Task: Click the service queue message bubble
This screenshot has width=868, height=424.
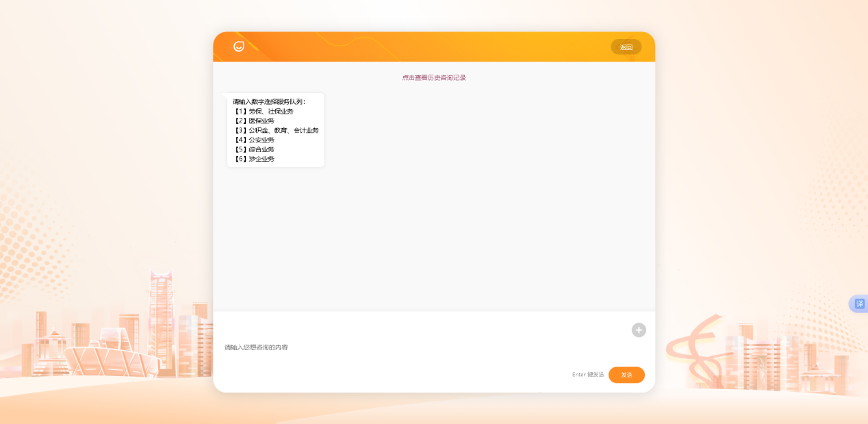Action: 275,129
